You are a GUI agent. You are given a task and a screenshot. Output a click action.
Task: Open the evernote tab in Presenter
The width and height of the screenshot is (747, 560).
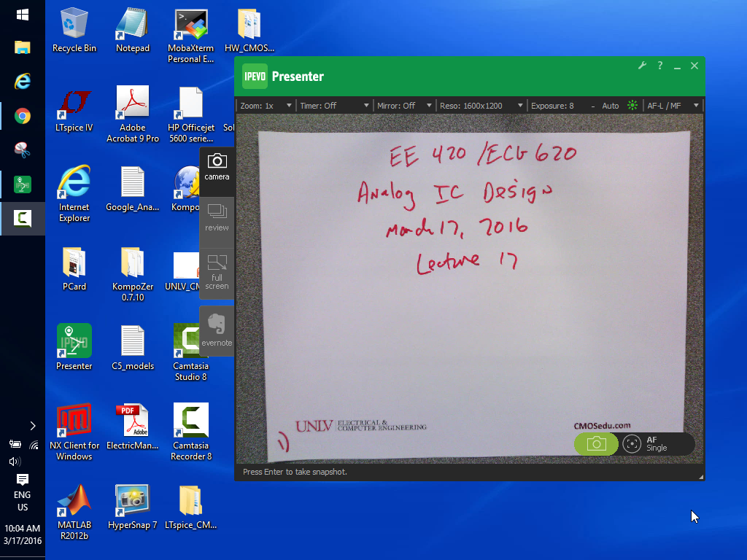pos(217,331)
